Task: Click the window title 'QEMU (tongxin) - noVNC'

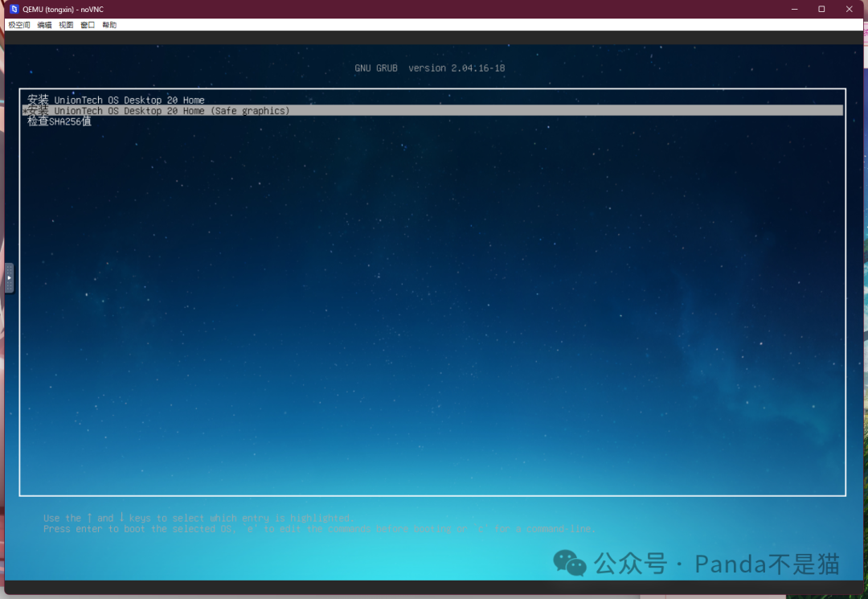Action: [63, 10]
